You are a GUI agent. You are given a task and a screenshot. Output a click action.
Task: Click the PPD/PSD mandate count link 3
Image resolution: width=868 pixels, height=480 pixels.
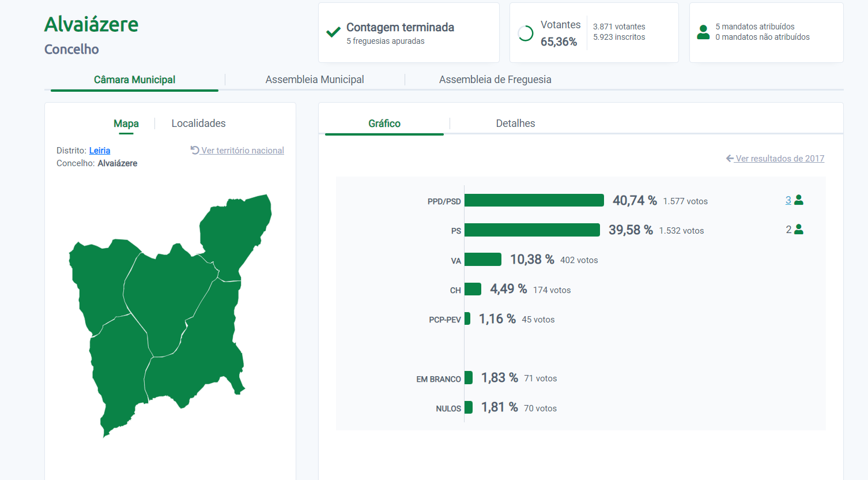(x=788, y=200)
